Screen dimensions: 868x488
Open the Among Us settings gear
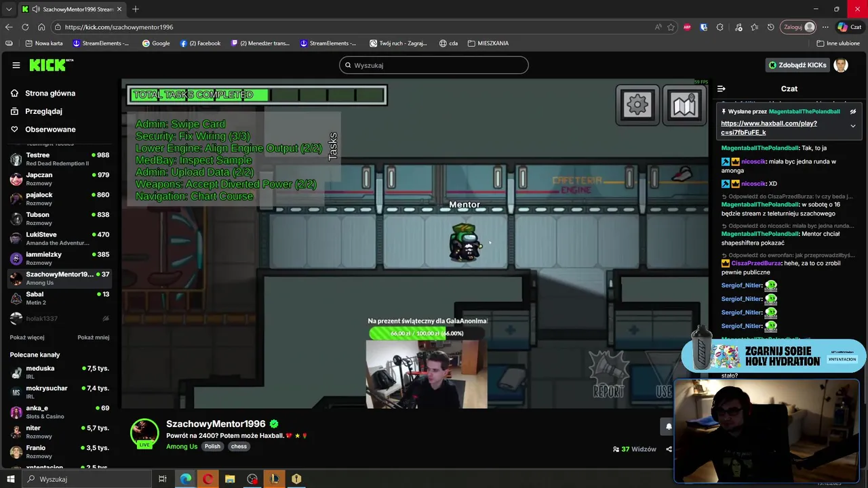click(x=637, y=104)
